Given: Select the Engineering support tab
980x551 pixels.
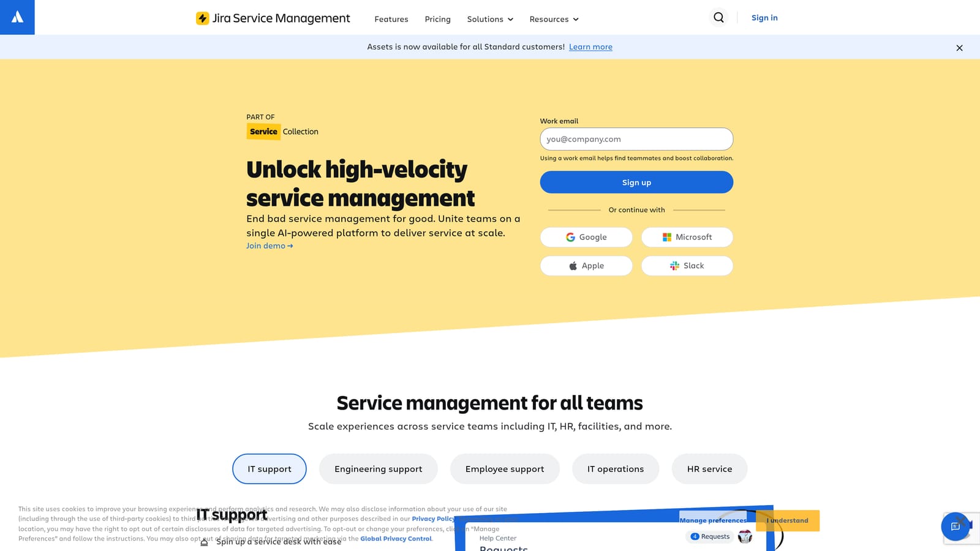Looking at the screenshot, I should (x=379, y=469).
